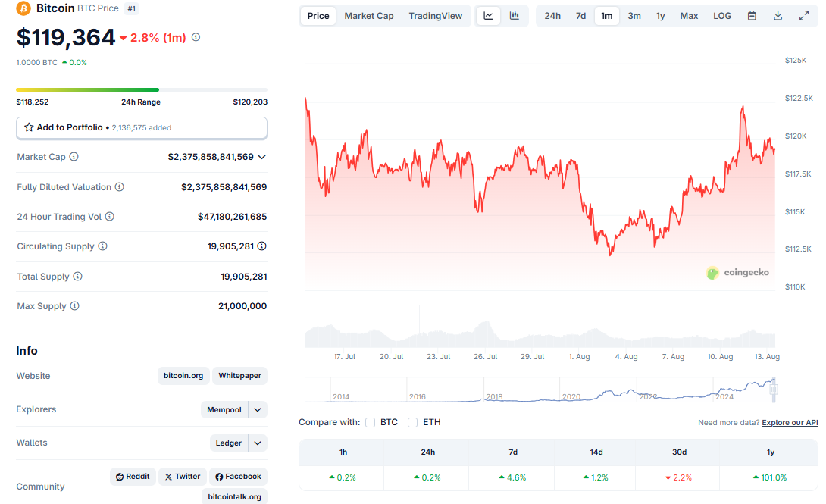This screenshot has width=826, height=504.
Task: Click the $47,180,261,685 trading volume value
Action: pyautogui.click(x=233, y=217)
